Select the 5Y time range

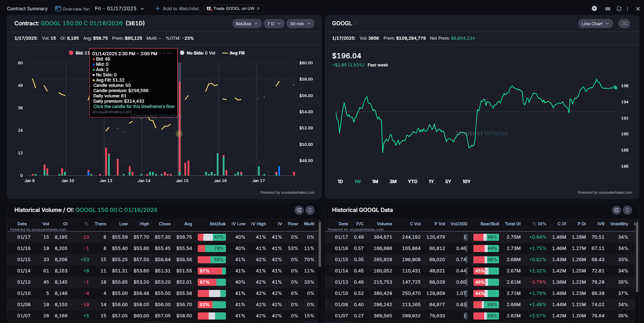click(x=448, y=181)
